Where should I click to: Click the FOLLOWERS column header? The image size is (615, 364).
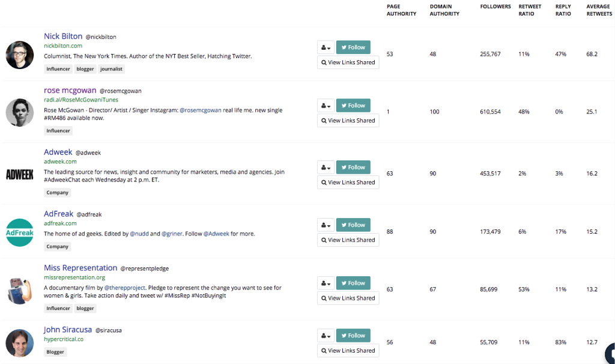[x=495, y=6]
